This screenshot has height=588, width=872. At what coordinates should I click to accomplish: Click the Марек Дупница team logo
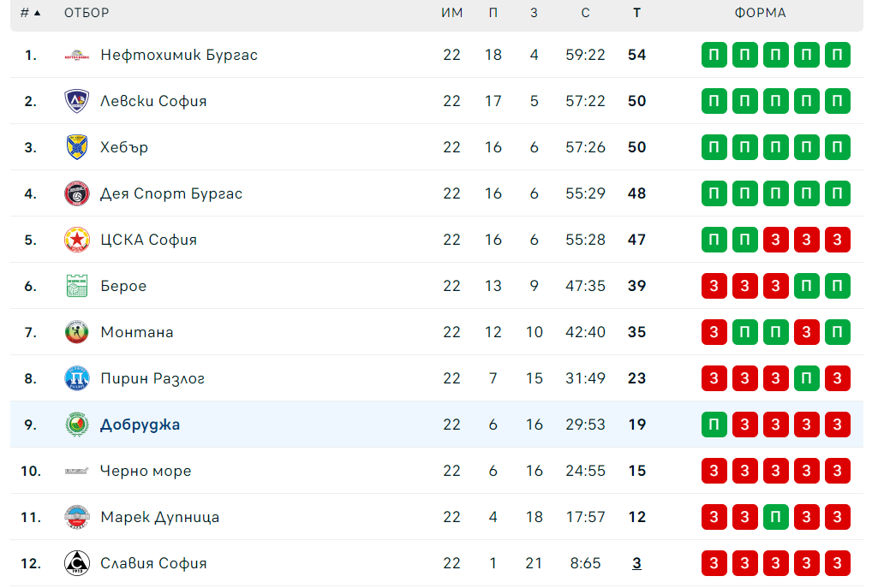coord(77,517)
